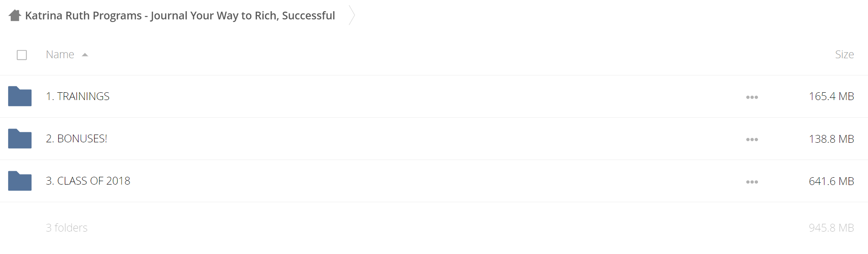Open the 1. TRAININGS folder icon
Image resolution: width=868 pixels, height=254 pixels.
(x=20, y=96)
